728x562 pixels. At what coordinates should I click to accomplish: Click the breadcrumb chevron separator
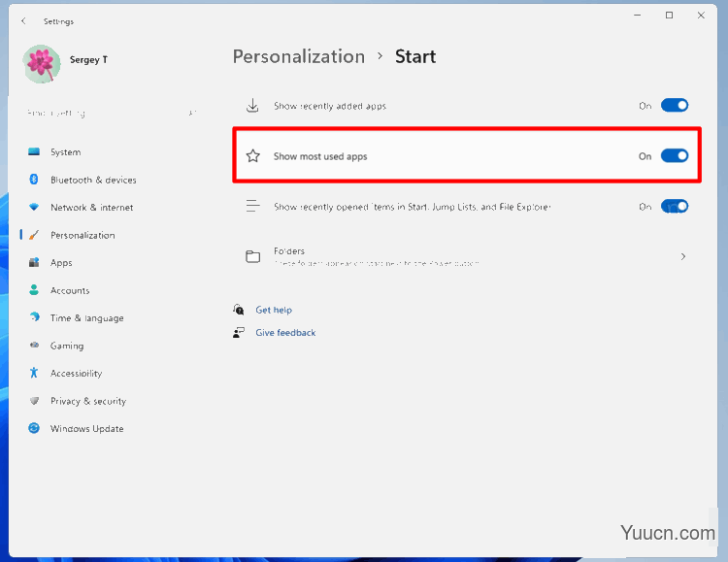[x=381, y=56]
